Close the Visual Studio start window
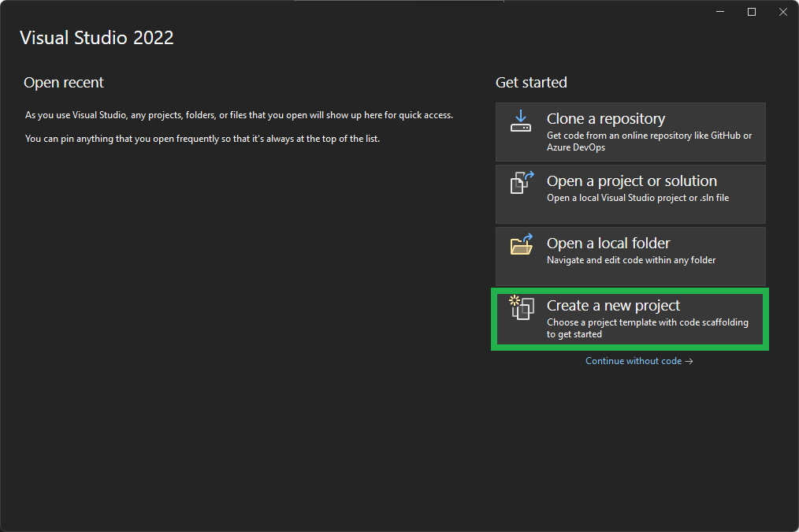799x532 pixels. coord(782,11)
